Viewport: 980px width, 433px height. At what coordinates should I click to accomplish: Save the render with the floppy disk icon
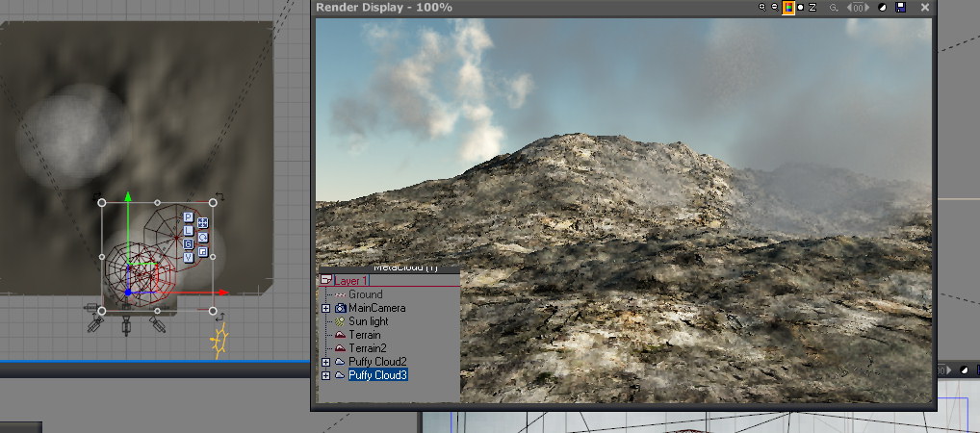click(x=900, y=8)
